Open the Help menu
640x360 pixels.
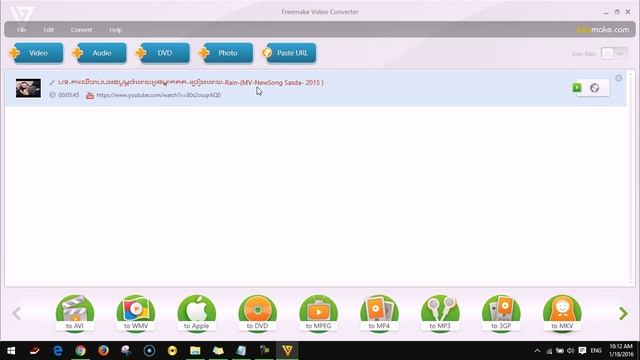pos(116,30)
